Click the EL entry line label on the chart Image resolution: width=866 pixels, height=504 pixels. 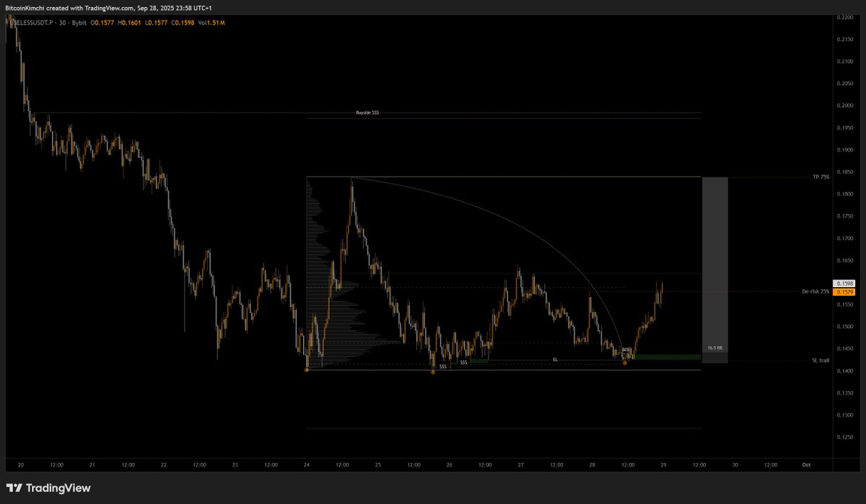tap(556, 358)
